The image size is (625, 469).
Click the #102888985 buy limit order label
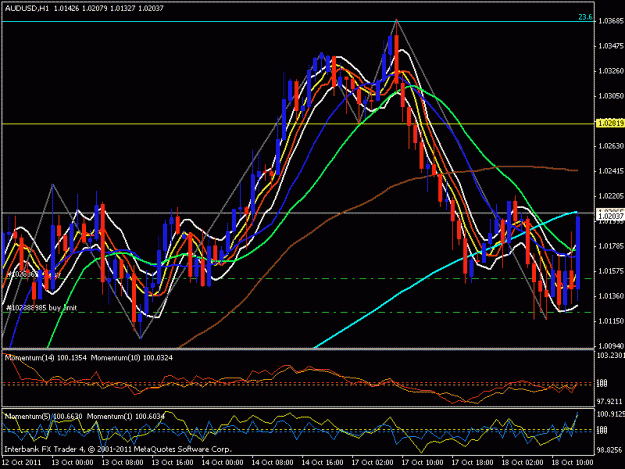coord(41,308)
